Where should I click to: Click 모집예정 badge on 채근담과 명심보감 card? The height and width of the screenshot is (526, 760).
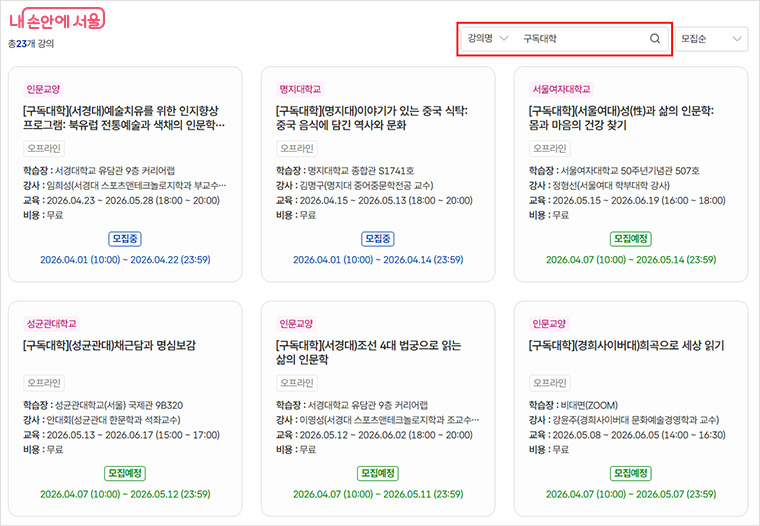point(125,473)
